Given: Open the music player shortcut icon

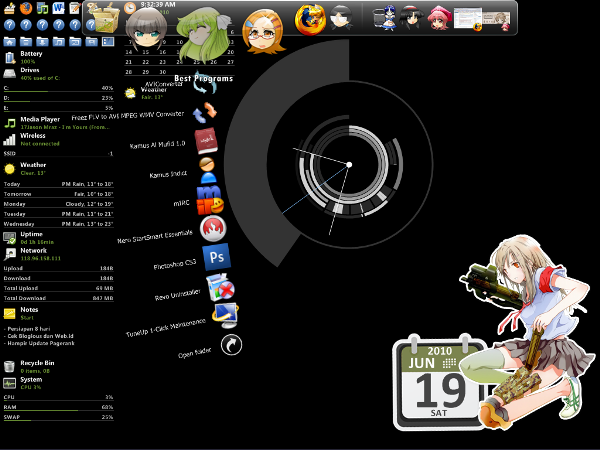Looking at the screenshot, I should [x=42, y=8].
